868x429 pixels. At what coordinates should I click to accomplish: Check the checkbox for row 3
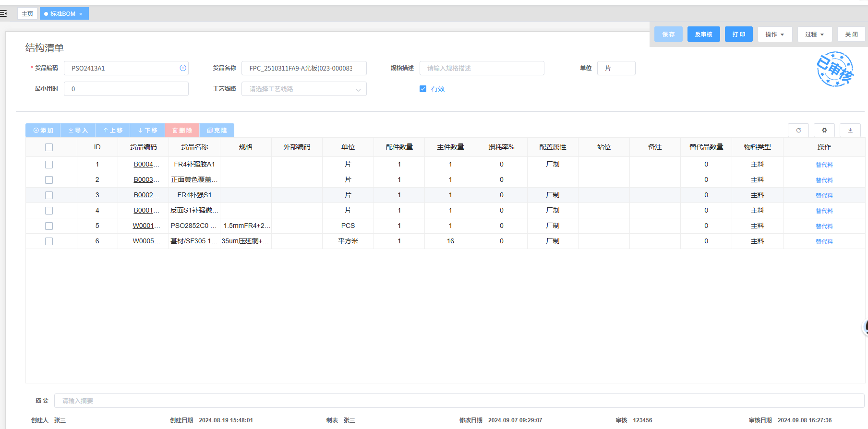click(49, 195)
